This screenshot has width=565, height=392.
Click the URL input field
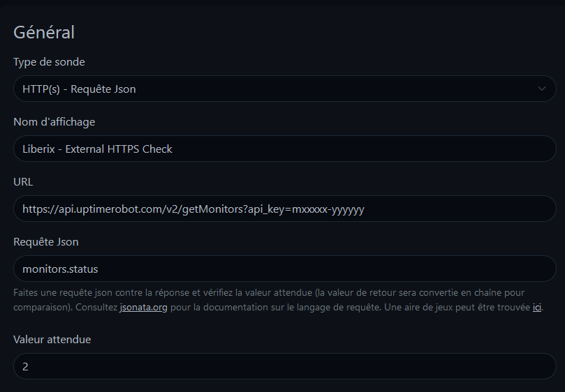coord(285,209)
